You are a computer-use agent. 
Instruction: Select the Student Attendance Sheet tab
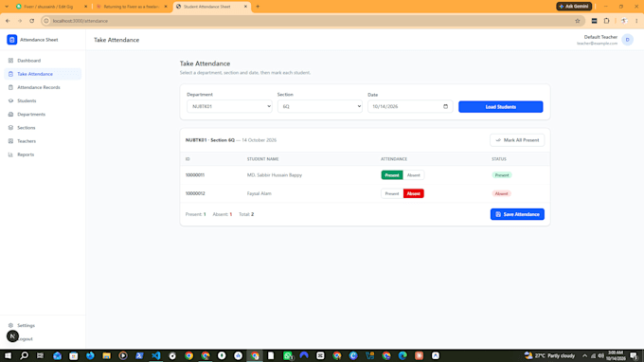pyautogui.click(x=207, y=7)
